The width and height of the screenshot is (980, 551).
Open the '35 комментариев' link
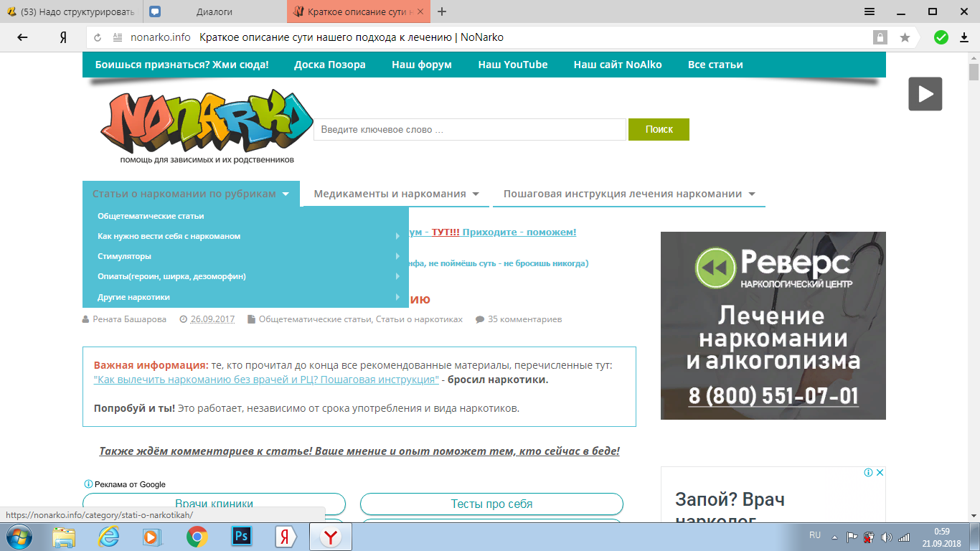(524, 319)
